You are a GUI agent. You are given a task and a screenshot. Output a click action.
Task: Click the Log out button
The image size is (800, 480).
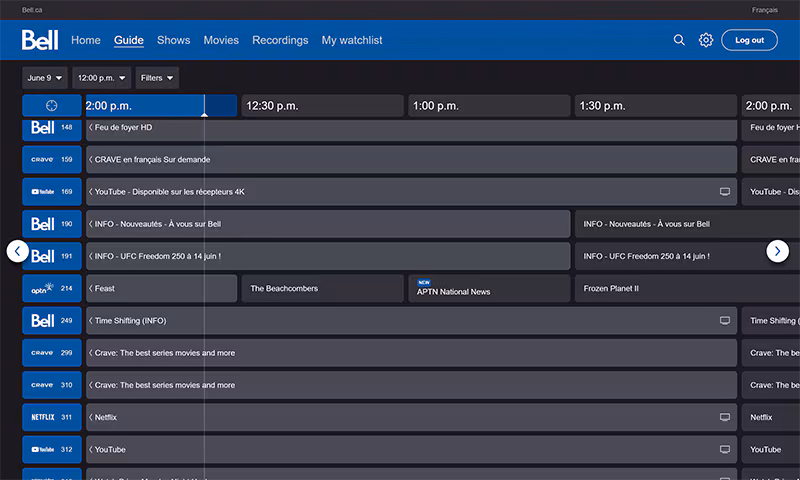pos(749,40)
